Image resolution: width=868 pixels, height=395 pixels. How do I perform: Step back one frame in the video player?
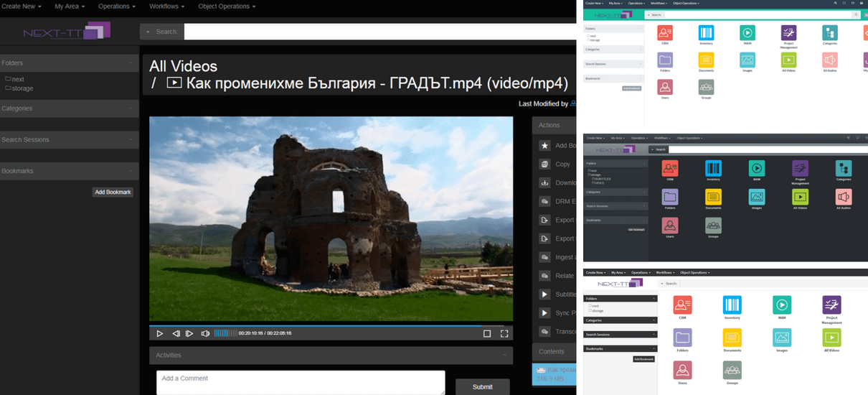coord(176,333)
